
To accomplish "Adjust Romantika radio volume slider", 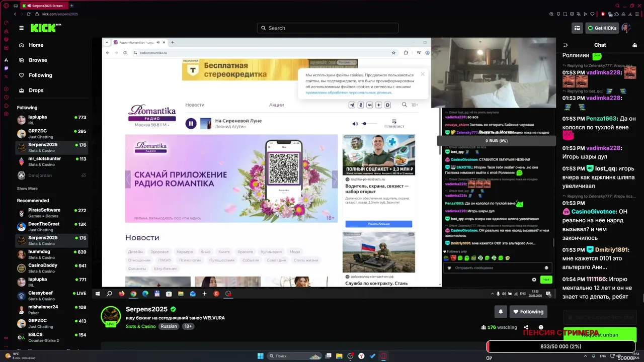I will [x=369, y=124].
